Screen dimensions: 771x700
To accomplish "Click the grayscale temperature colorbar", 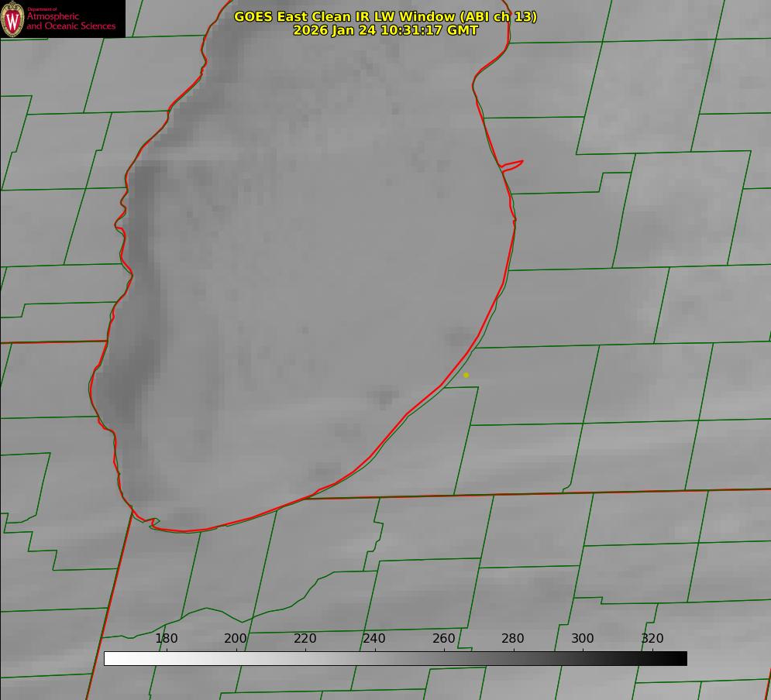I will click(x=395, y=658).
